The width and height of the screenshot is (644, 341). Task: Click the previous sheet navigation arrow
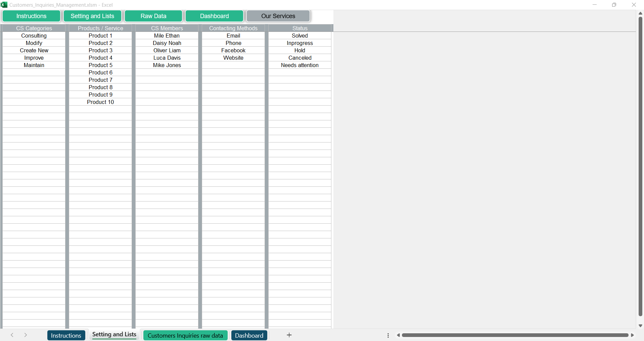pos(12,335)
